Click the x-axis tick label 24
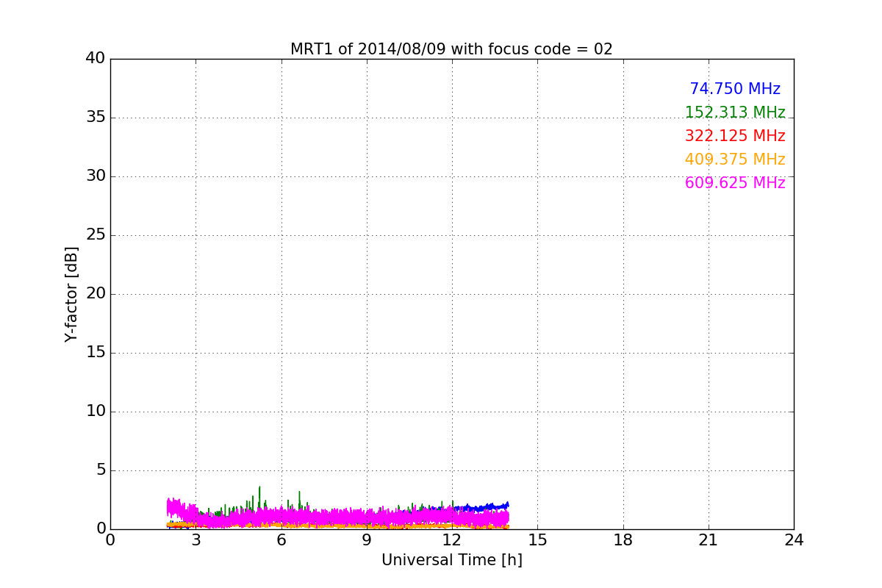This screenshot has height=588, width=882. coord(794,540)
